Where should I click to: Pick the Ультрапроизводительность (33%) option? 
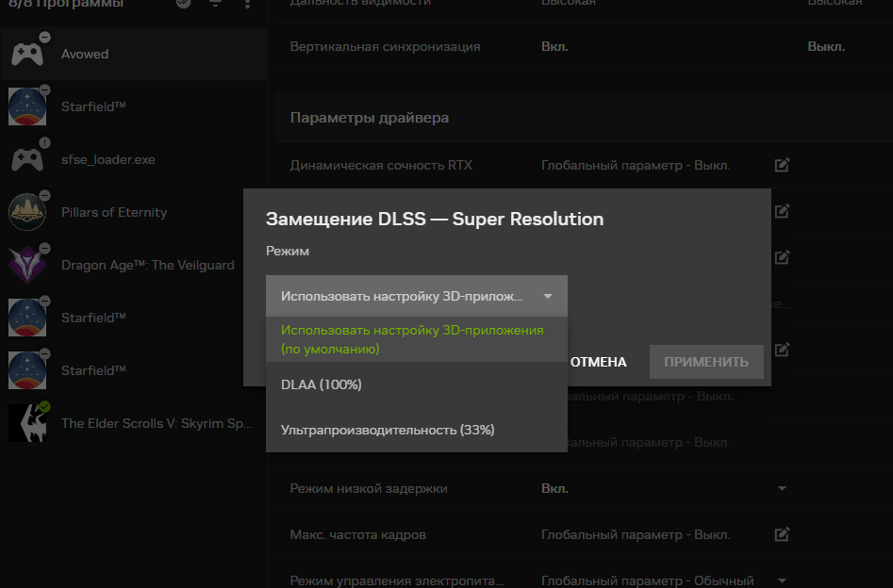pos(416,430)
